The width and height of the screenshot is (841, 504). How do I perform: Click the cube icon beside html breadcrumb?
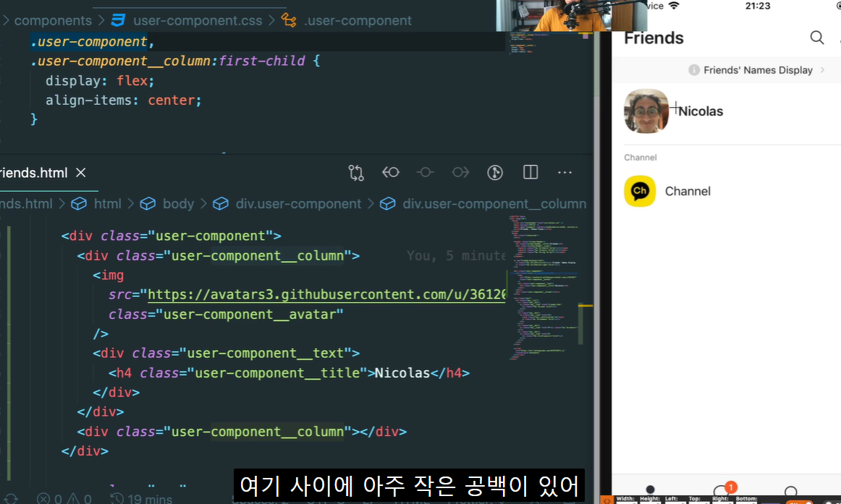pyautogui.click(x=79, y=203)
